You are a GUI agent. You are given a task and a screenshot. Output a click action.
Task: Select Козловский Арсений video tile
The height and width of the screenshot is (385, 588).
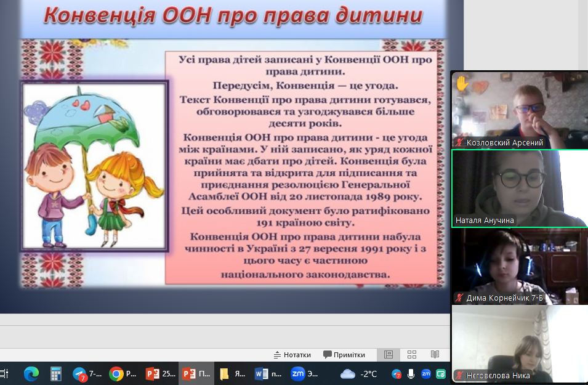[x=520, y=110]
